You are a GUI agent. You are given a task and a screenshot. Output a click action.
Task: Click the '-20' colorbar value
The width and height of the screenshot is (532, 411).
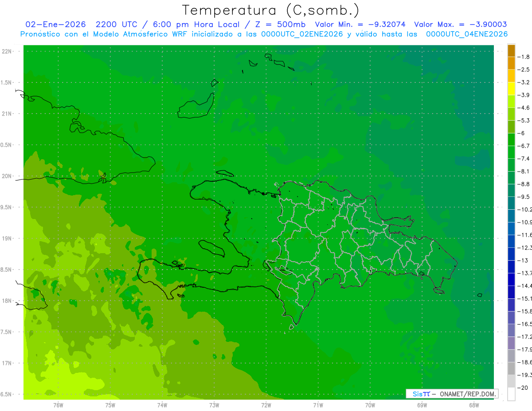(x=523, y=388)
